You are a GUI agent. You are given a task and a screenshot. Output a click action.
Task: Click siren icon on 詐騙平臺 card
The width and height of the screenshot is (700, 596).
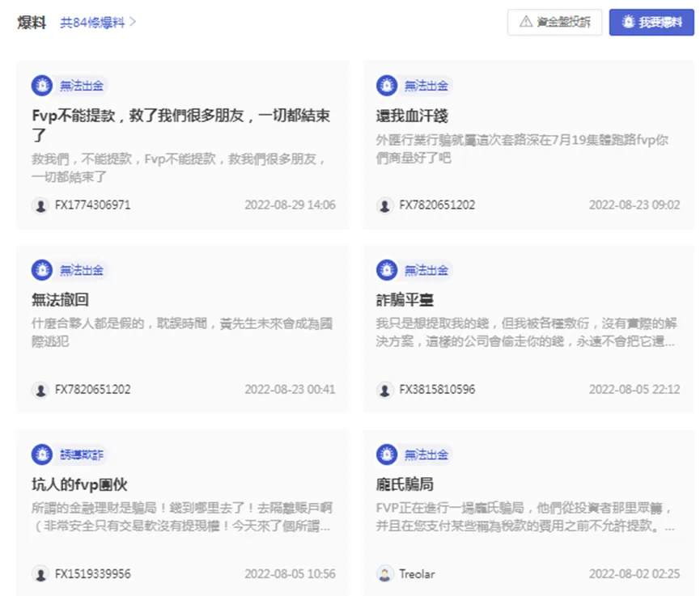pyautogui.click(x=387, y=270)
